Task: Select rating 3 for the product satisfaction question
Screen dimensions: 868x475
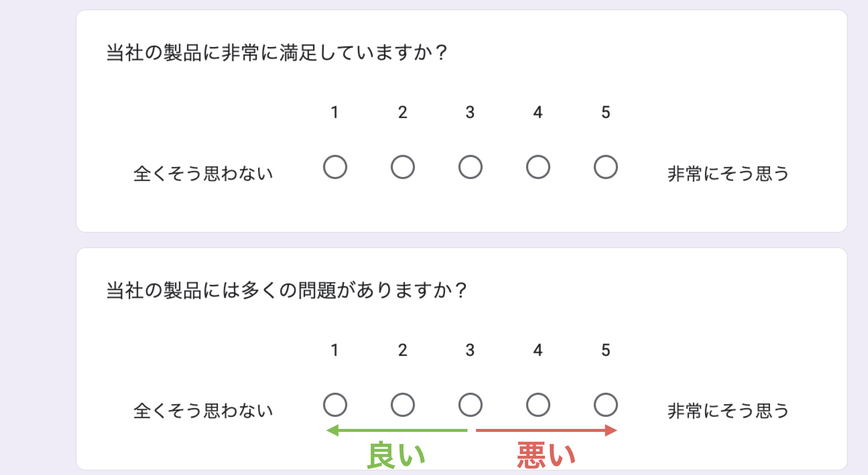Action: tap(470, 167)
